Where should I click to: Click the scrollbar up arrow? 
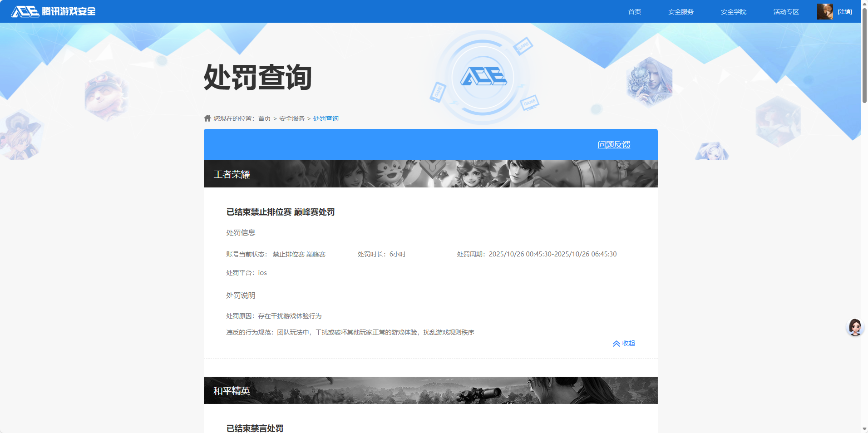[x=864, y=4]
